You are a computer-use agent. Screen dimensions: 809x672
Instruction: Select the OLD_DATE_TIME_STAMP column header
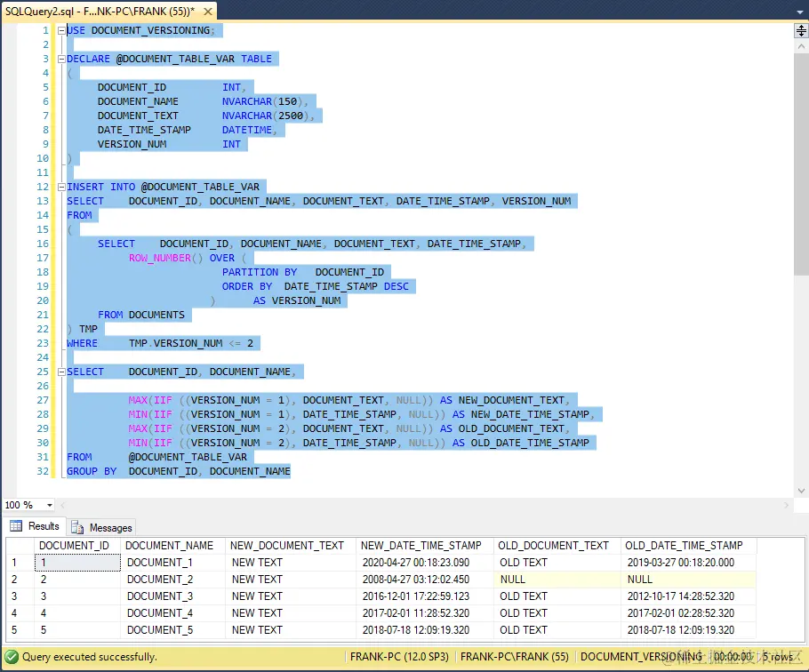(x=688, y=546)
